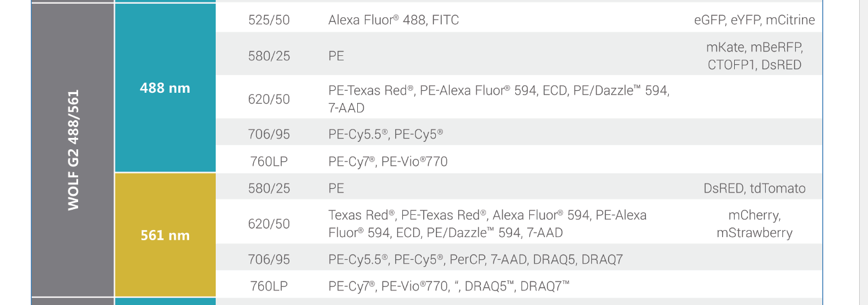Click the teal 488 nm laser cell
This screenshot has height=305, width=868.
[x=165, y=88]
